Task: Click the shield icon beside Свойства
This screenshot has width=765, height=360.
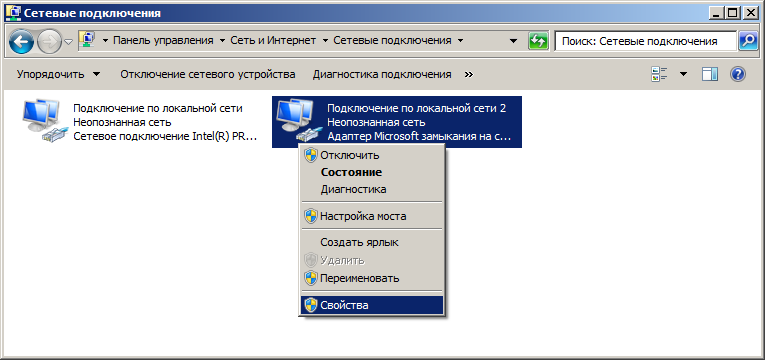Action: click(310, 305)
